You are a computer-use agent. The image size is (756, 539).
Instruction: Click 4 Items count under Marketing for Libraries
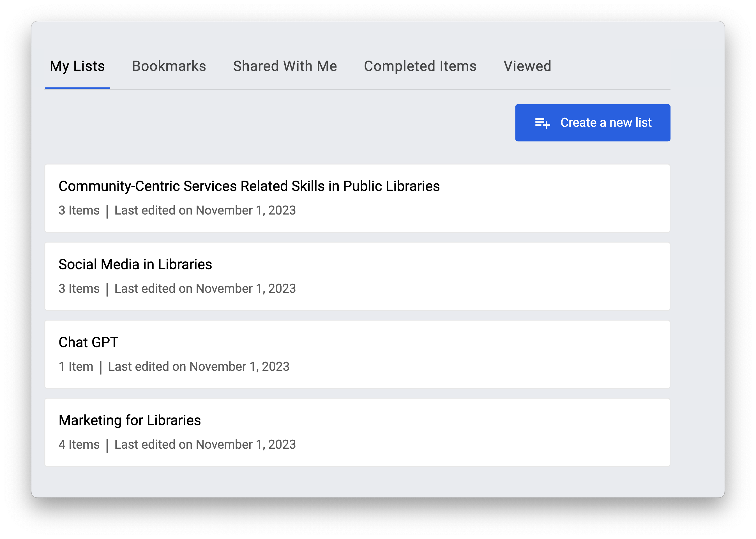coord(79,445)
